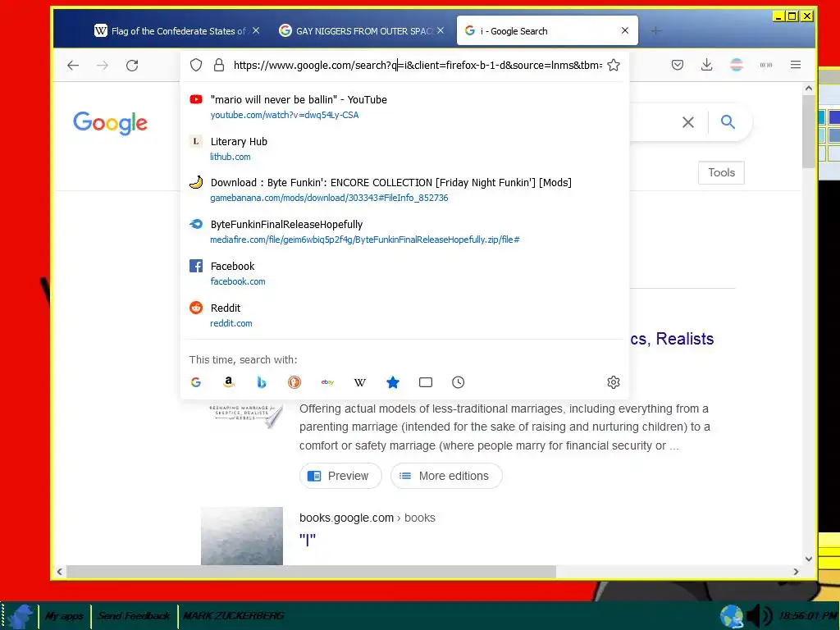Open My apps on the taskbar
This screenshot has width=840, height=630.
point(64,616)
